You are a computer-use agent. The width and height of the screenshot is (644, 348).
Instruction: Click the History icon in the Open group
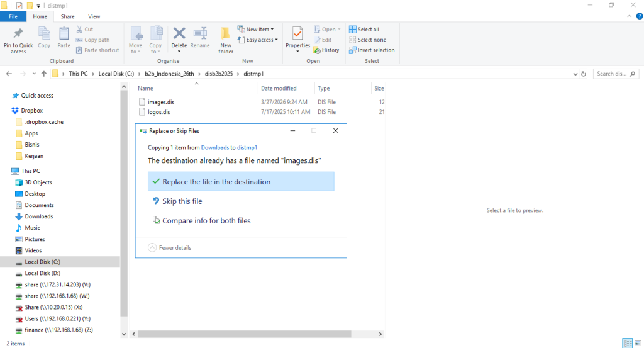(326, 50)
